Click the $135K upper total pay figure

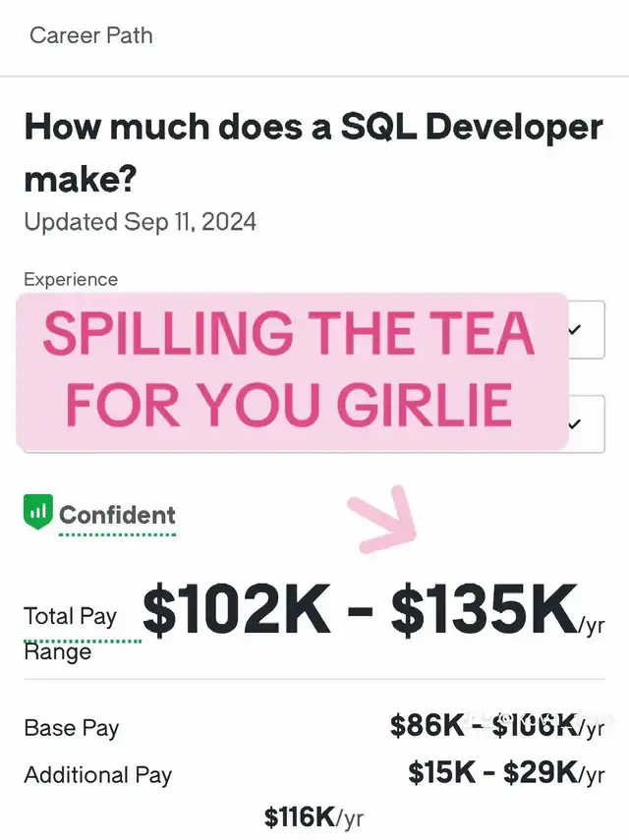point(484,613)
